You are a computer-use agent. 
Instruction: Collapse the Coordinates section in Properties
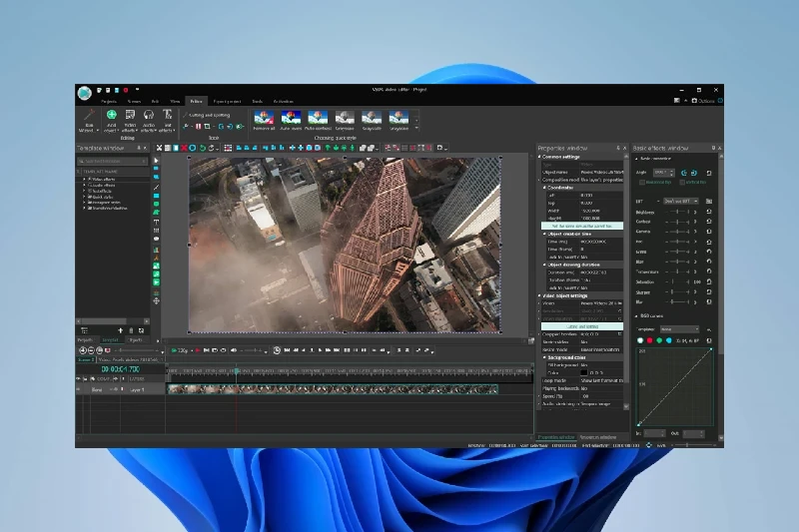coord(544,188)
